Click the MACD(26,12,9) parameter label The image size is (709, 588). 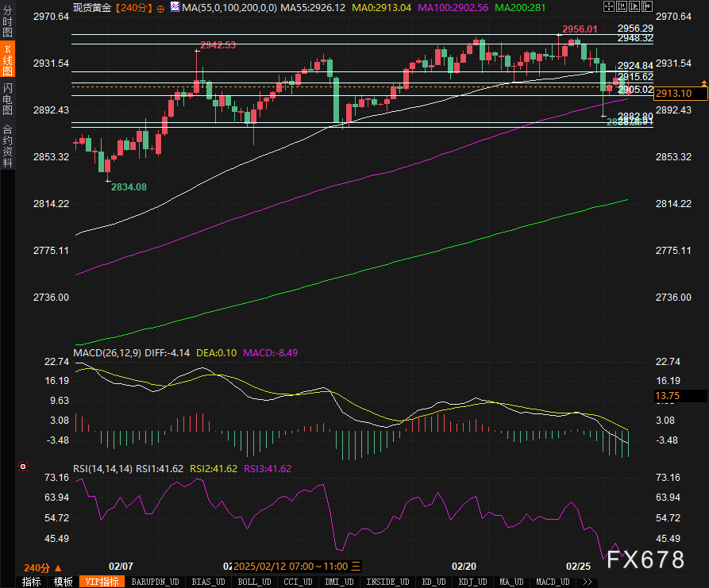click(106, 352)
